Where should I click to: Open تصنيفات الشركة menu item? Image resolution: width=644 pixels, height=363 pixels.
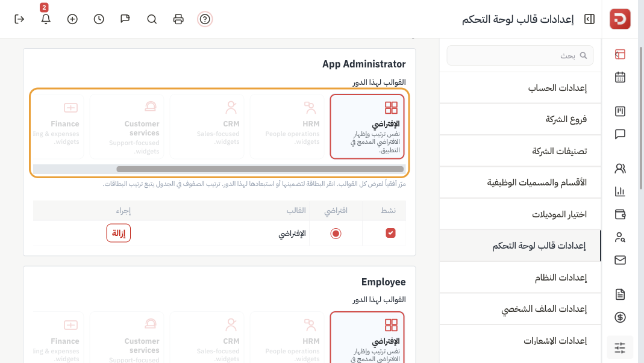coord(520,150)
